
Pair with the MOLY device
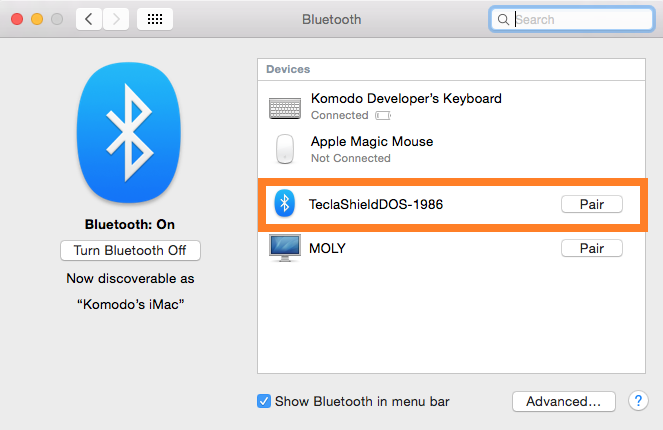coord(590,248)
